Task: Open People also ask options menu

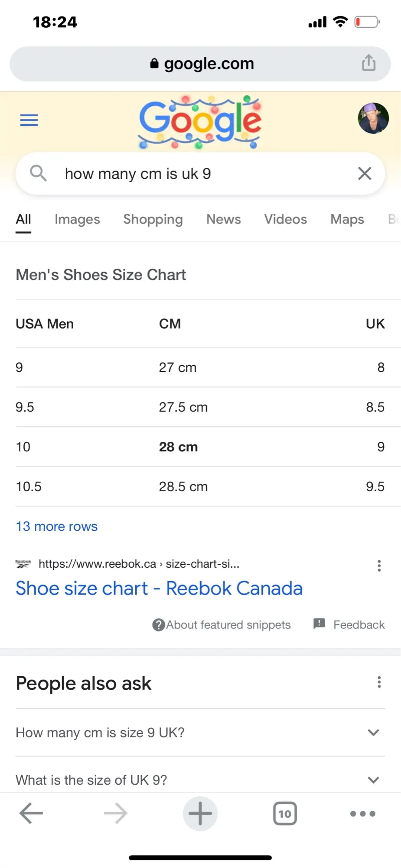Action: tap(379, 682)
